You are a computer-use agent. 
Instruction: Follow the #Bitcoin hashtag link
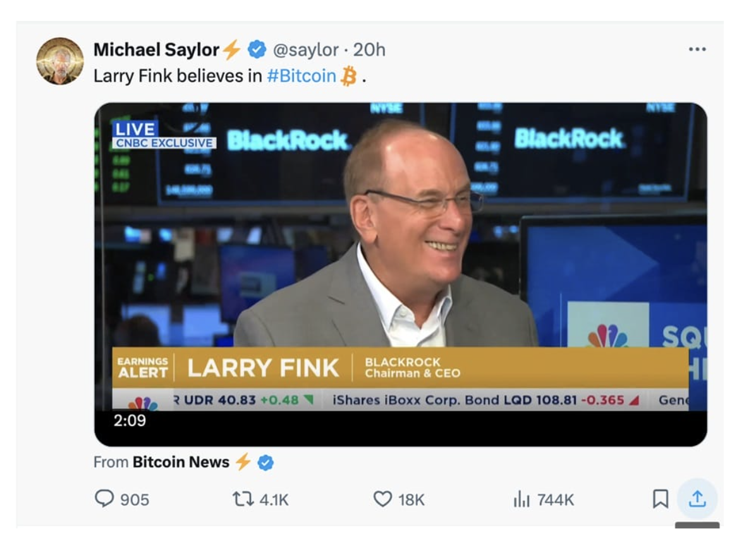tap(302, 76)
